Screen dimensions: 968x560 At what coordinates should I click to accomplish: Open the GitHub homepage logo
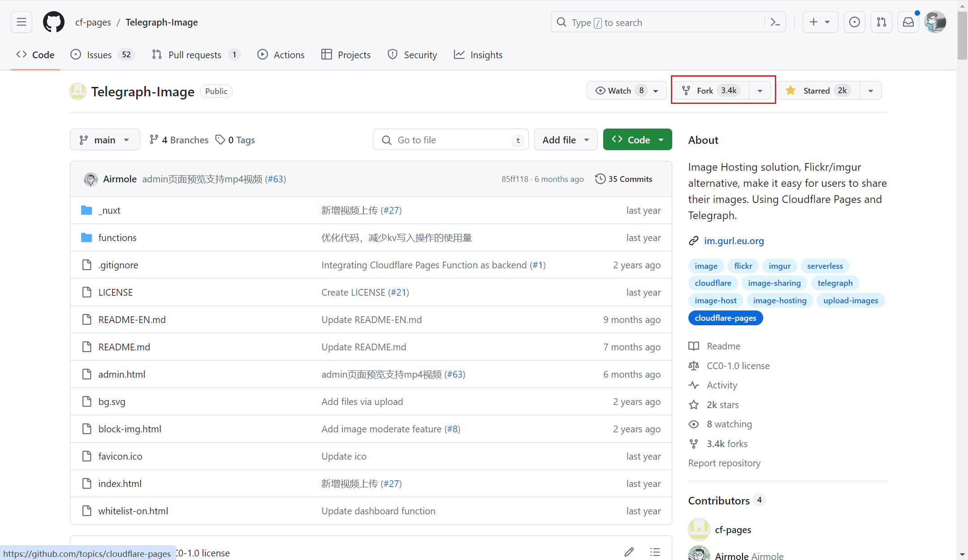pyautogui.click(x=54, y=22)
